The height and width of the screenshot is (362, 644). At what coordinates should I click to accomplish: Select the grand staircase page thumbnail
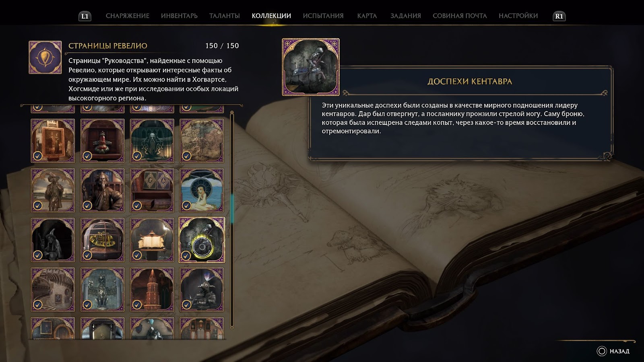[53, 290]
